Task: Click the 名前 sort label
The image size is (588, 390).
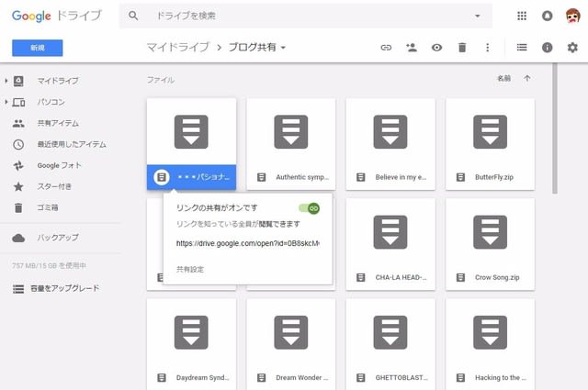Action: pos(503,78)
